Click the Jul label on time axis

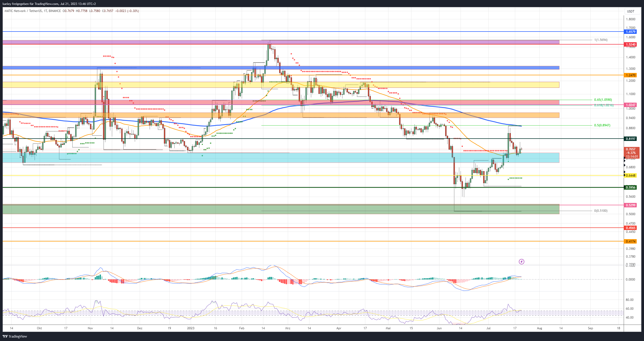tap(488, 328)
